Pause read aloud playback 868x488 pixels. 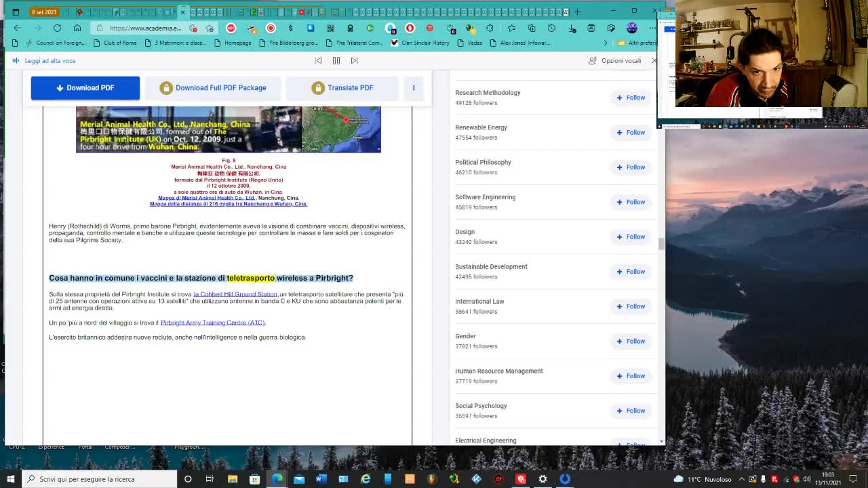[x=336, y=60]
